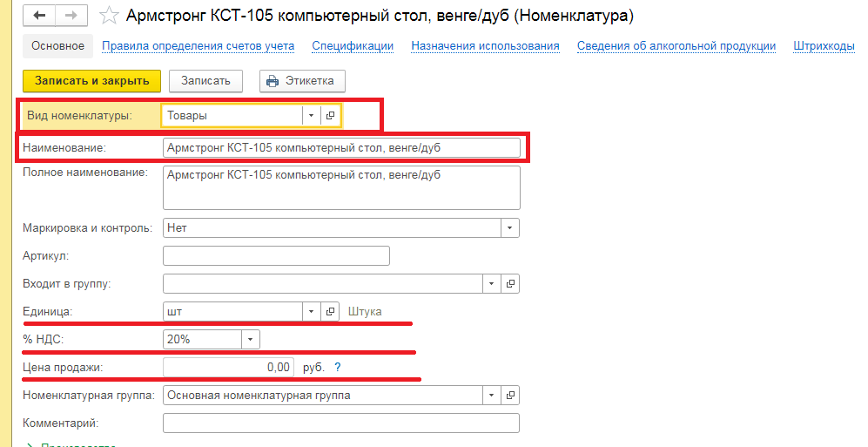Click the form title Армстронг КСТ-105 (Номенклатура)
This screenshot has width=868, height=447.
click(380, 16)
